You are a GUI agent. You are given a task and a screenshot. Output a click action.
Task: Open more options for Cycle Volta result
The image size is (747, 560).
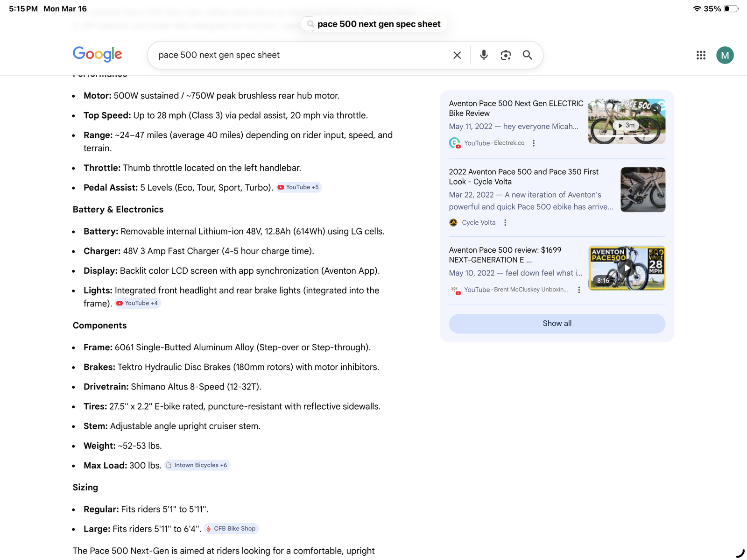point(505,223)
